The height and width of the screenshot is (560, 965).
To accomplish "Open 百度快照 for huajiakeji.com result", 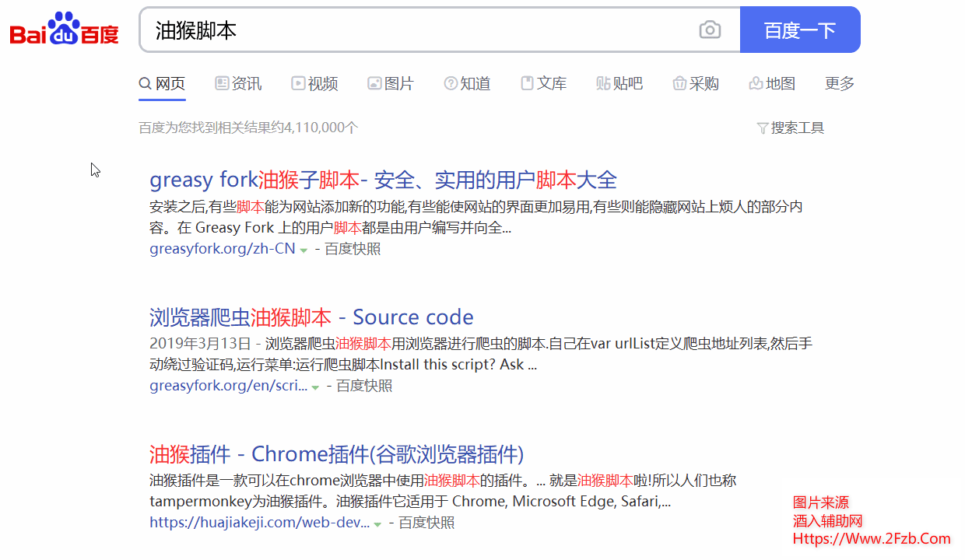I will pos(426,523).
